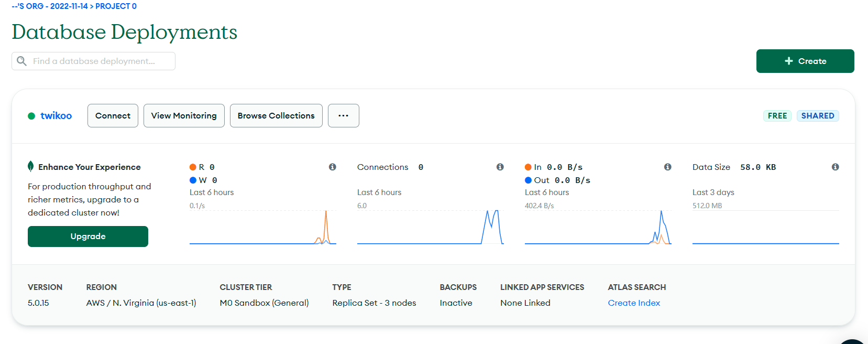
Task: Click the Connections chart
Action: 431,227
